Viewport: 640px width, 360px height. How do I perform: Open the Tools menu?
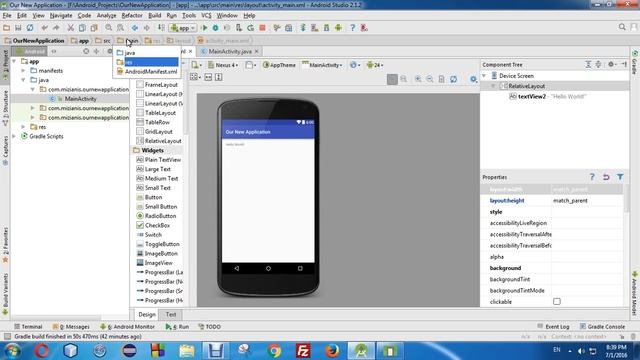[189, 16]
